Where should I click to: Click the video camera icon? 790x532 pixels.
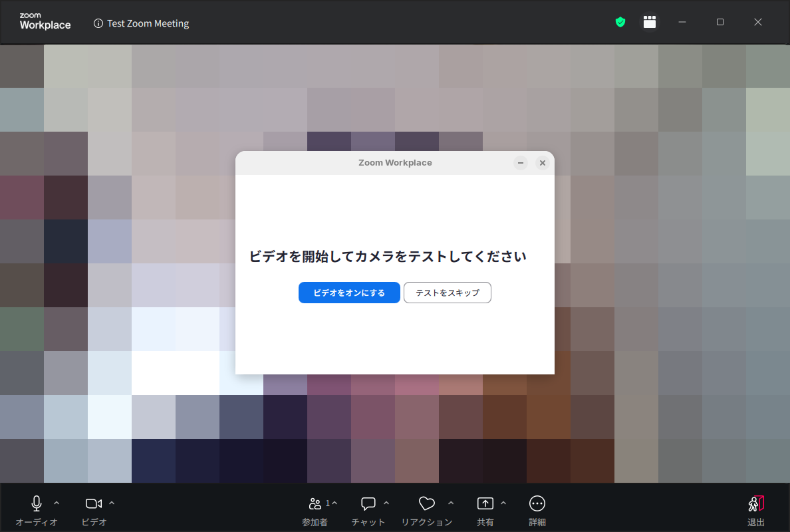pyautogui.click(x=94, y=503)
